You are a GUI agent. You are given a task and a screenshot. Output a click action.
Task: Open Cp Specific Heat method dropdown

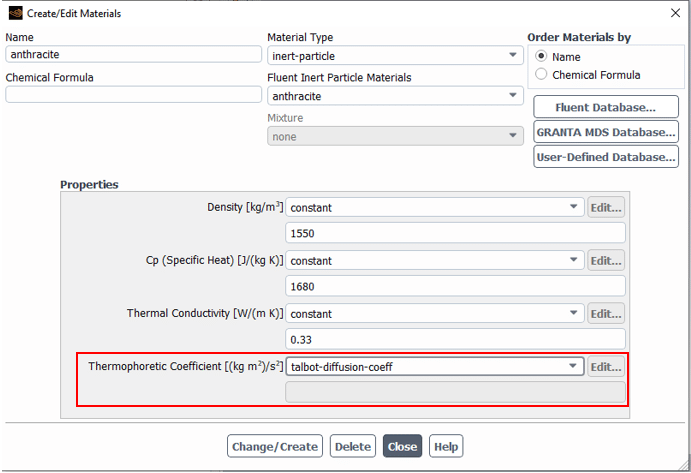[x=435, y=260]
